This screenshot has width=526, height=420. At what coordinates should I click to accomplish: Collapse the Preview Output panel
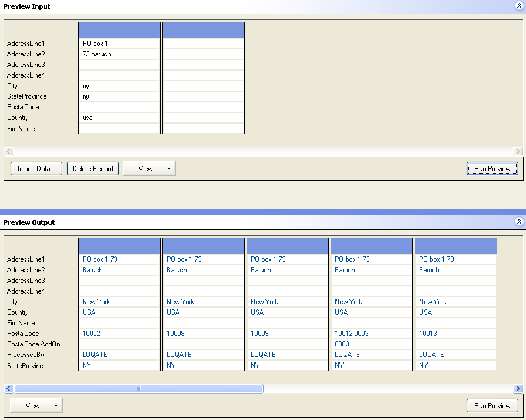coord(518,222)
